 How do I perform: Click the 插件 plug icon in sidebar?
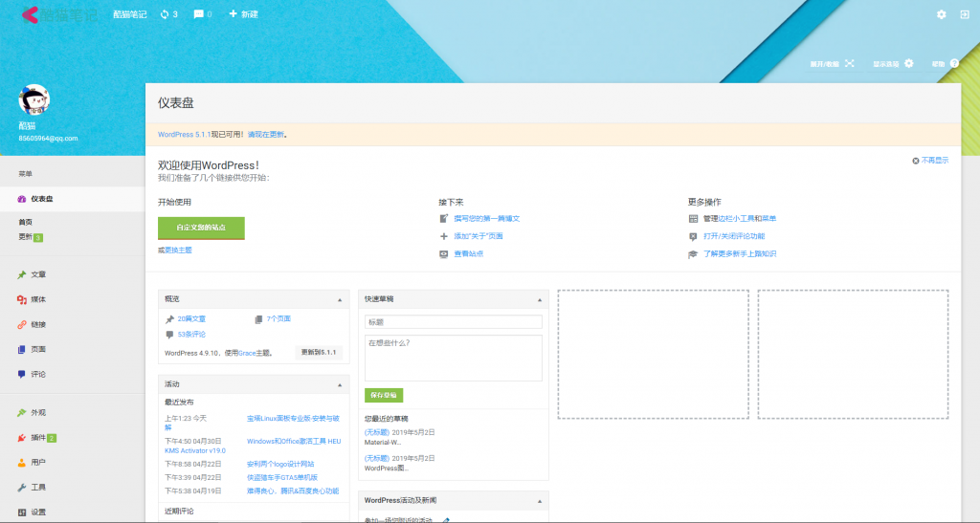point(22,438)
